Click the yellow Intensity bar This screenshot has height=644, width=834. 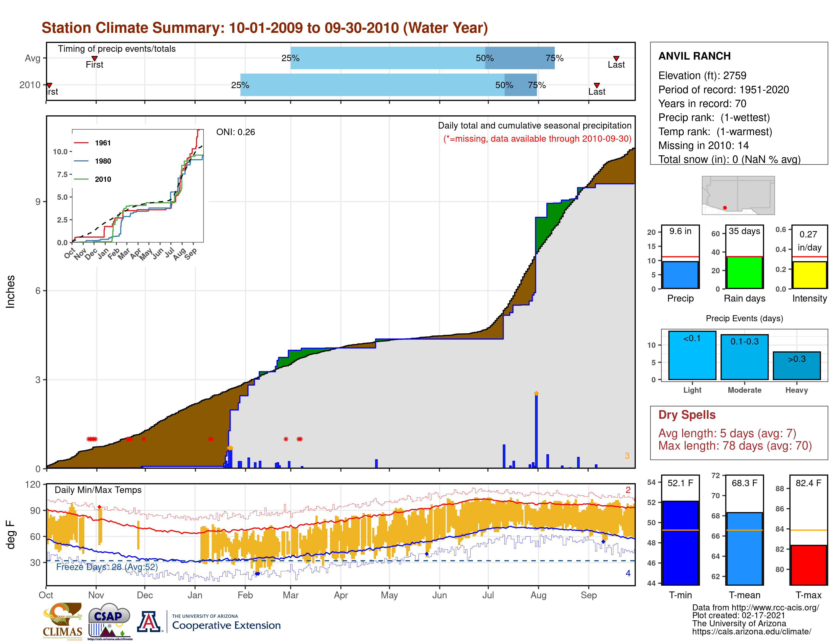(809, 275)
